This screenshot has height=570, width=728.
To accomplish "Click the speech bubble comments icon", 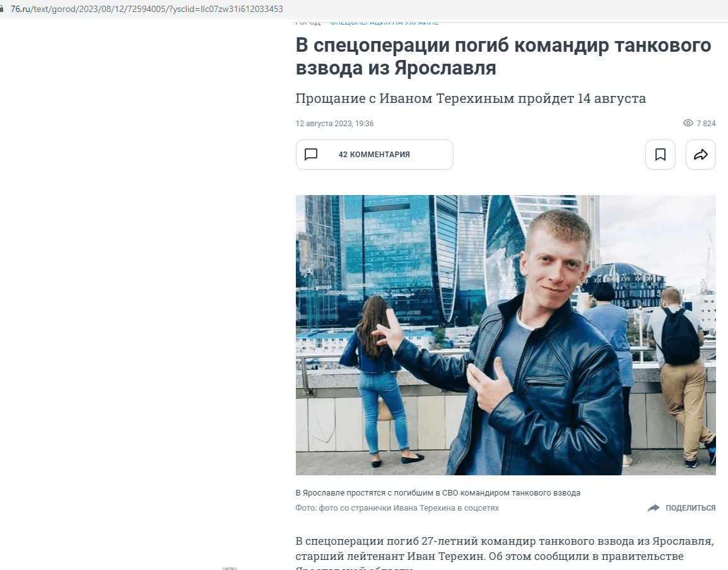I will pyautogui.click(x=310, y=154).
